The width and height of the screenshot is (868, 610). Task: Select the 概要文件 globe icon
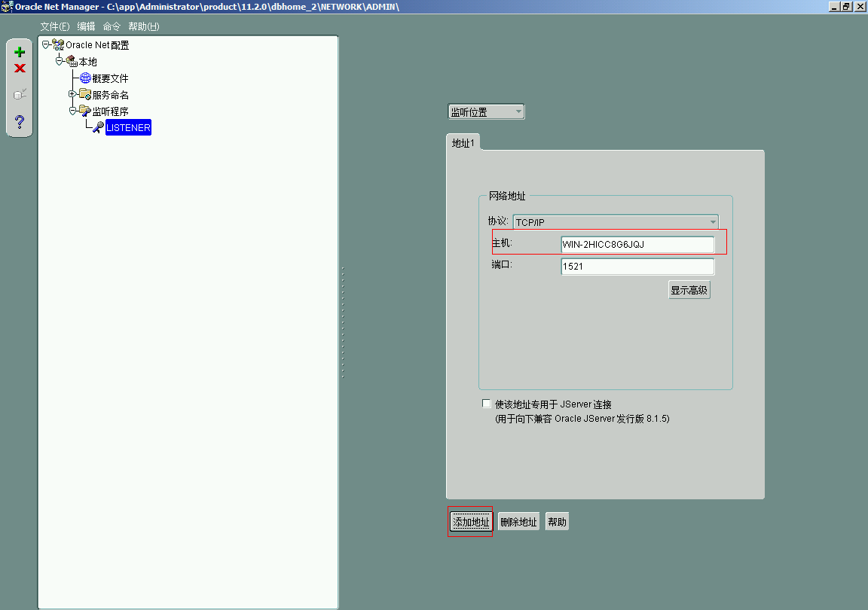(x=85, y=78)
